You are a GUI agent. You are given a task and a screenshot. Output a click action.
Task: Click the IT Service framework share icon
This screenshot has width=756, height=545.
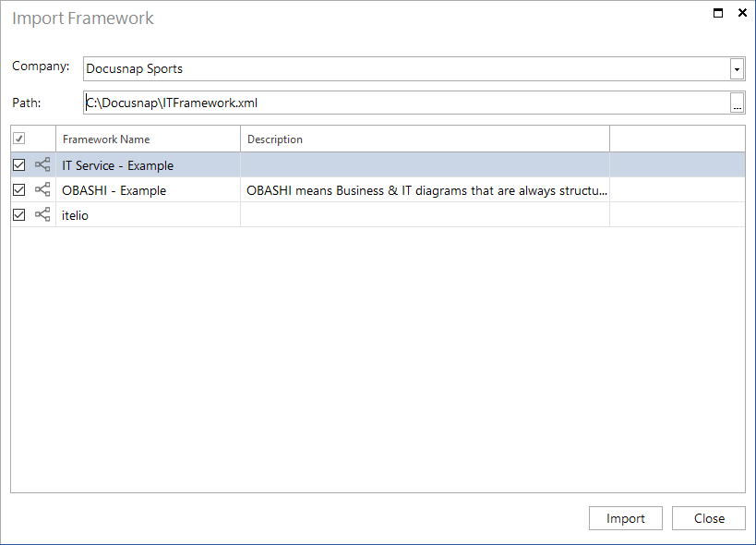(42, 165)
